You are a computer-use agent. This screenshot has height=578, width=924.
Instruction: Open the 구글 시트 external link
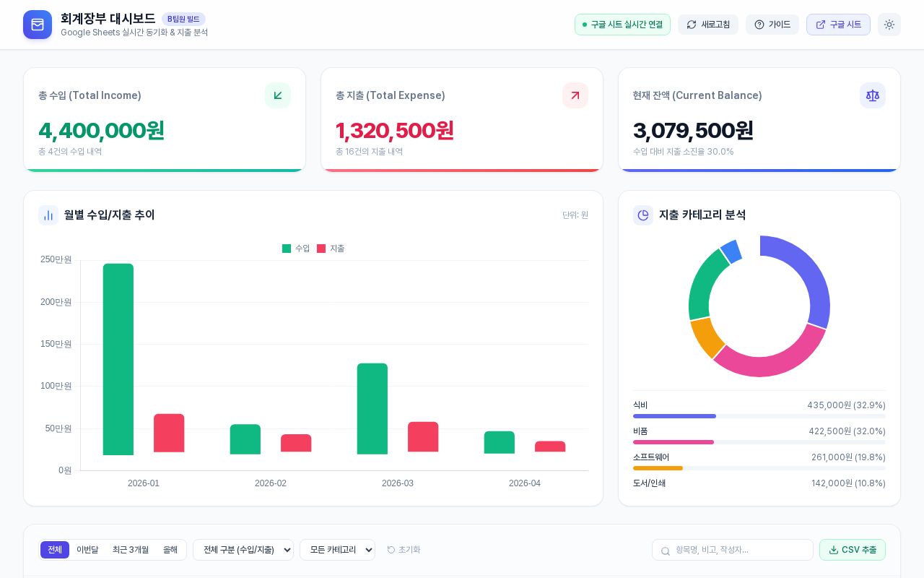[838, 25]
